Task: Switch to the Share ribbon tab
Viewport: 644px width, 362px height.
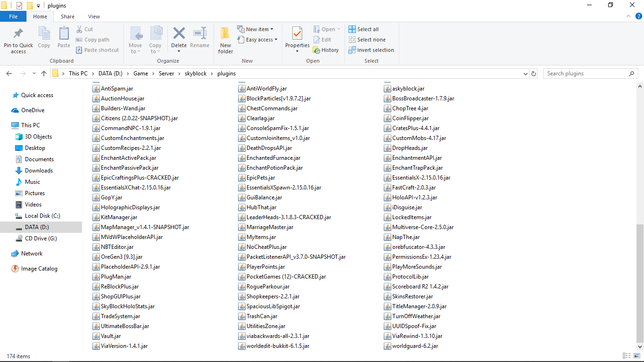Action: (67, 16)
